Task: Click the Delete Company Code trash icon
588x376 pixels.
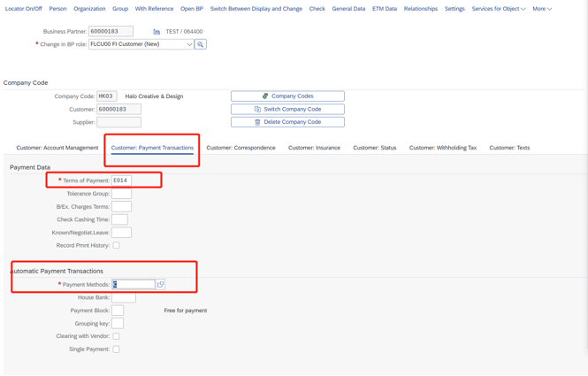Action: click(257, 122)
